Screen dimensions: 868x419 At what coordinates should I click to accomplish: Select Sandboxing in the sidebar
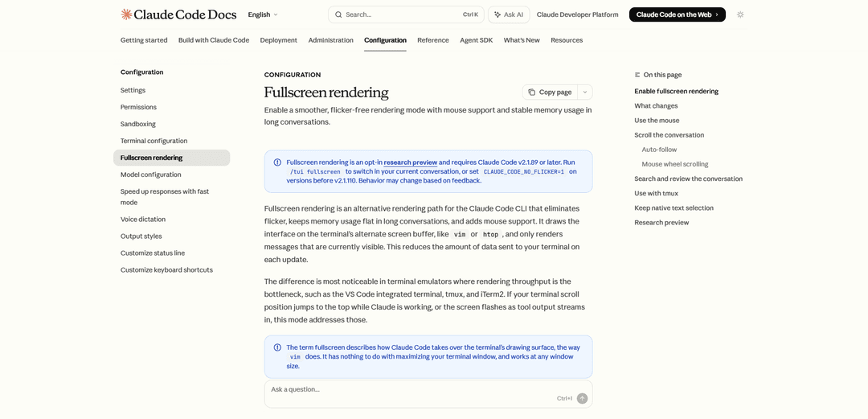pyautogui.click(x=138, y=124)
